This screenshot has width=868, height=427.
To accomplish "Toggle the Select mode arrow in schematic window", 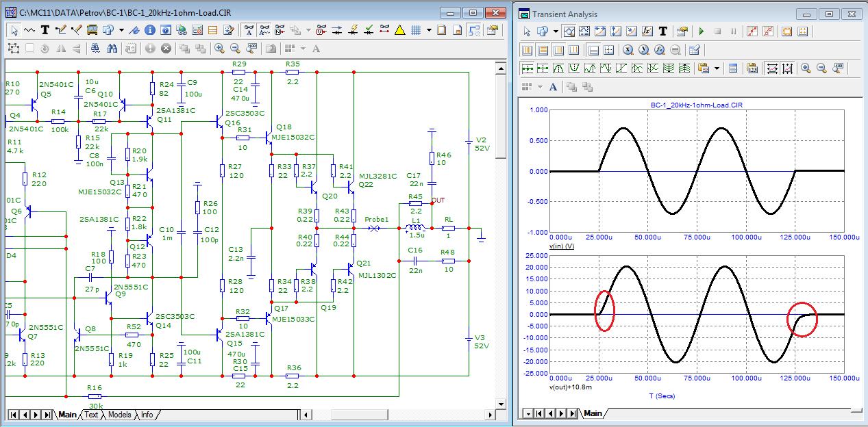I will click(14, 30).
